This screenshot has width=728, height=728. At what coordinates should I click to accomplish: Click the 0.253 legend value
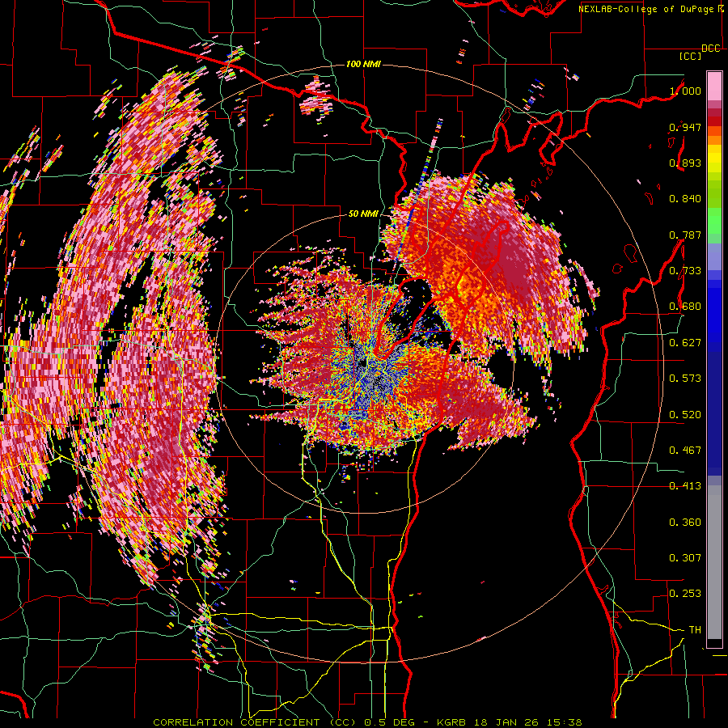point(685,594)
